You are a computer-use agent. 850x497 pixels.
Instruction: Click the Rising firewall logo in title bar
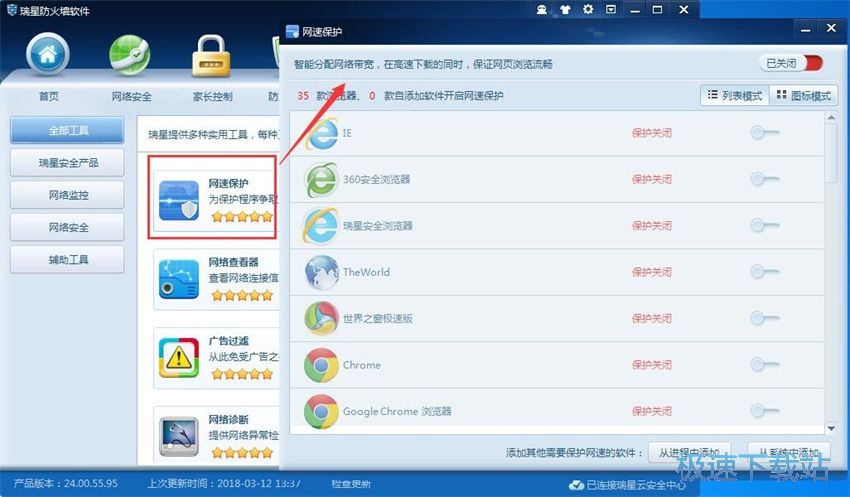pos(11,10)
